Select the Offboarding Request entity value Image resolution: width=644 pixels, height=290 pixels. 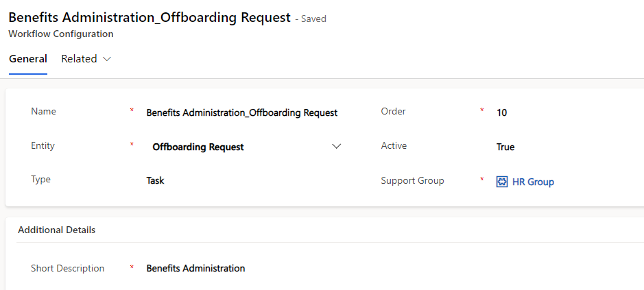[198, 147]
